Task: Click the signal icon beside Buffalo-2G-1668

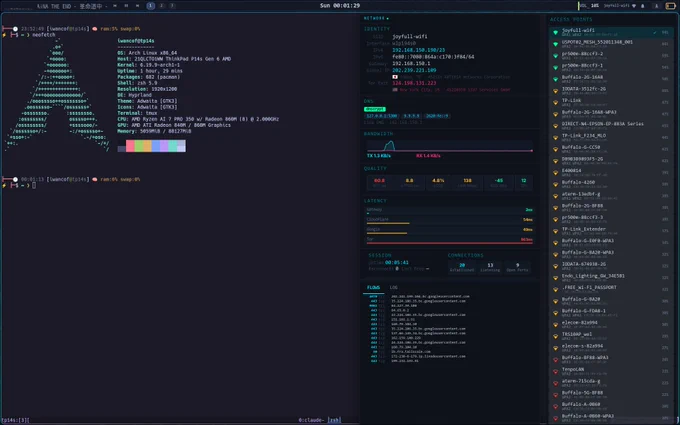Action: (x=555, y=79)
